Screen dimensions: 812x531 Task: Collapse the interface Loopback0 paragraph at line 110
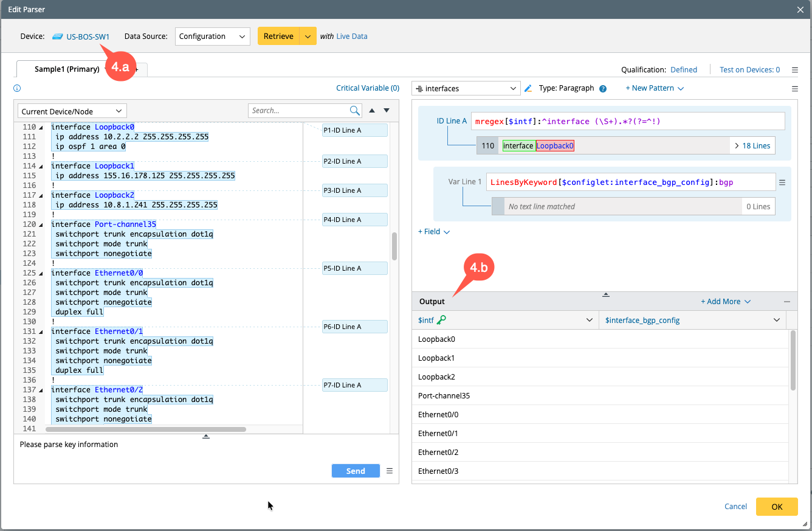pos(41,128)
